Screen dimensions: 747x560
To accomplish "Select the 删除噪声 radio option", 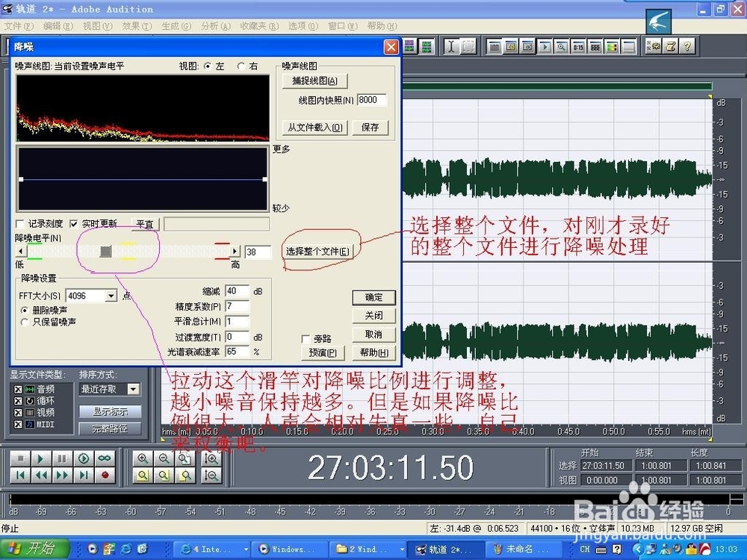I will click(25, 310).
